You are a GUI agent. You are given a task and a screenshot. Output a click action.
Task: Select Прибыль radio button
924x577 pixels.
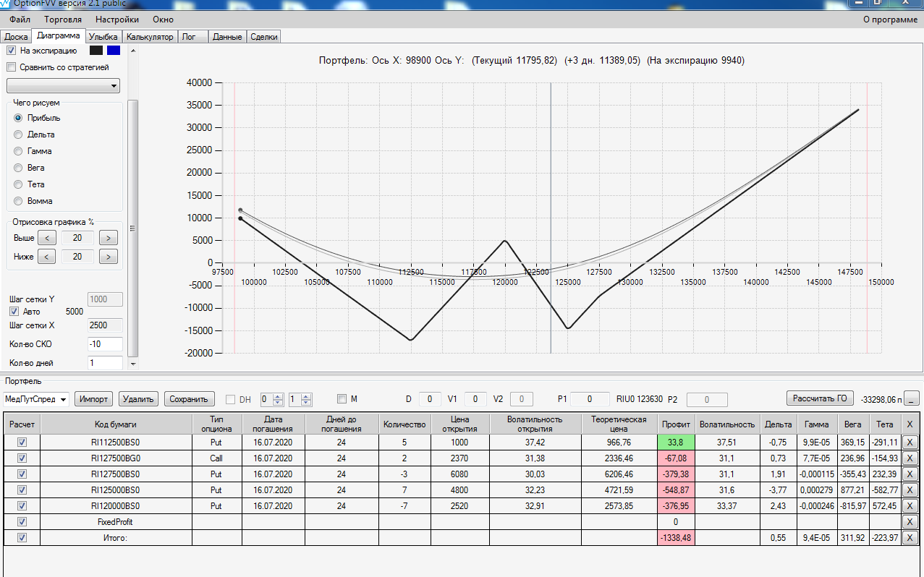click(x=18, y=118)
